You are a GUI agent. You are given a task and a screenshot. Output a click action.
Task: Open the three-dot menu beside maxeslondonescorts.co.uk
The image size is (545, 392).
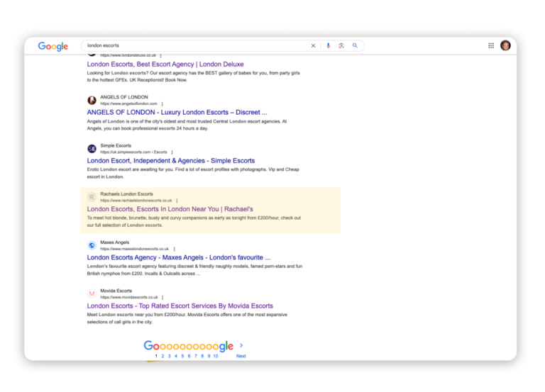[x=174, y=249]
